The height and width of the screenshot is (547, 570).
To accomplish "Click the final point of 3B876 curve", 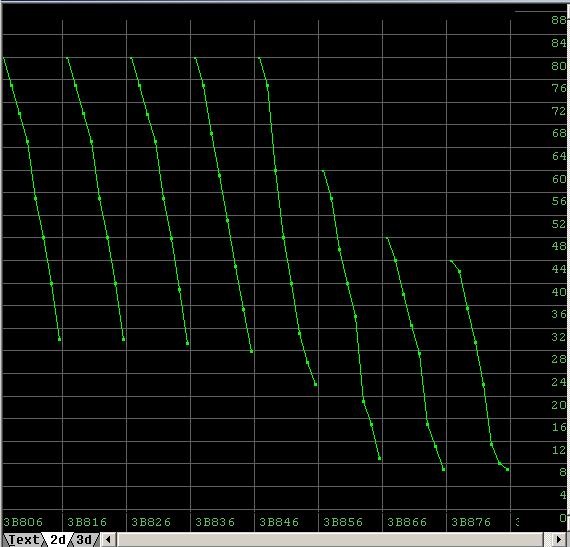I will (507, 470).
